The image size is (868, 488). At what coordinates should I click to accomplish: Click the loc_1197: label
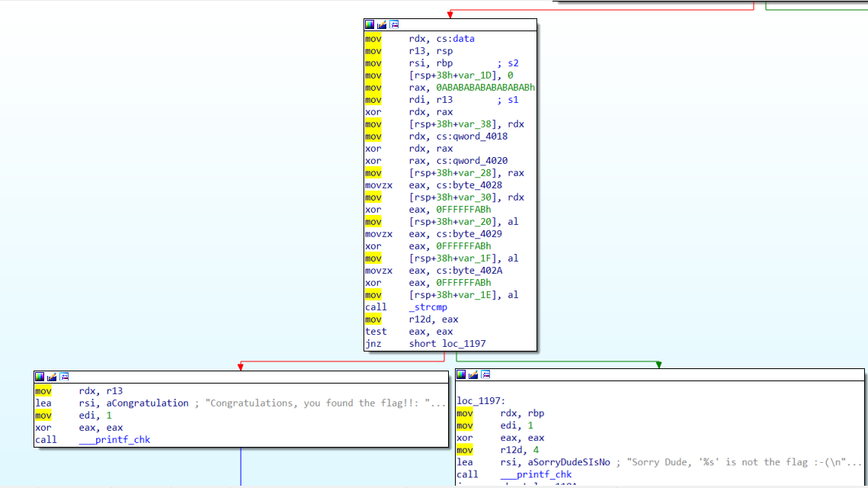tap(481, 401)
